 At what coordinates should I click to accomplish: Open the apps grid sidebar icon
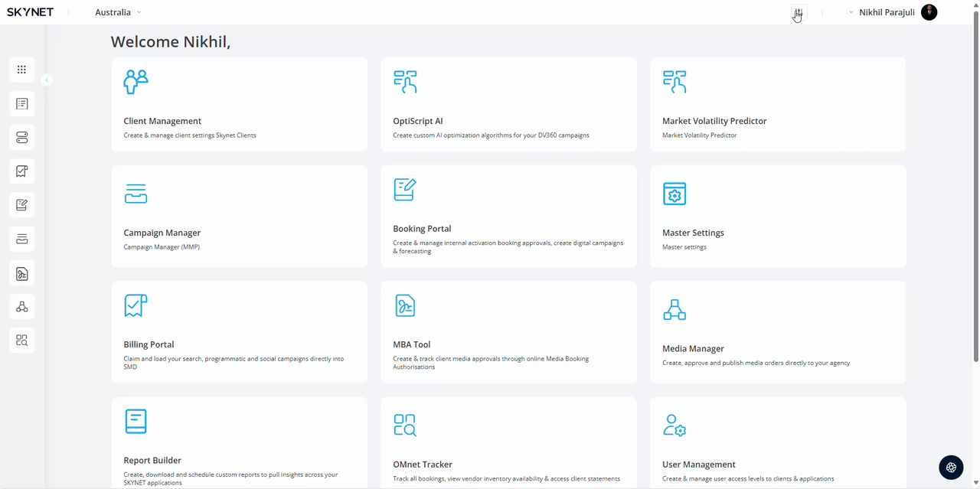click(x=21, y=70)
